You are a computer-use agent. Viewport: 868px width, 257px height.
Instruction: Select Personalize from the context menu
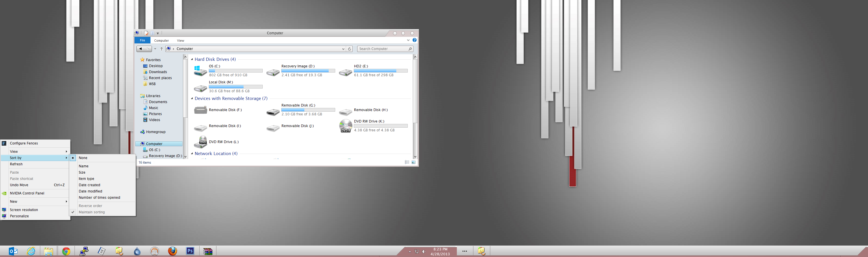19,216
